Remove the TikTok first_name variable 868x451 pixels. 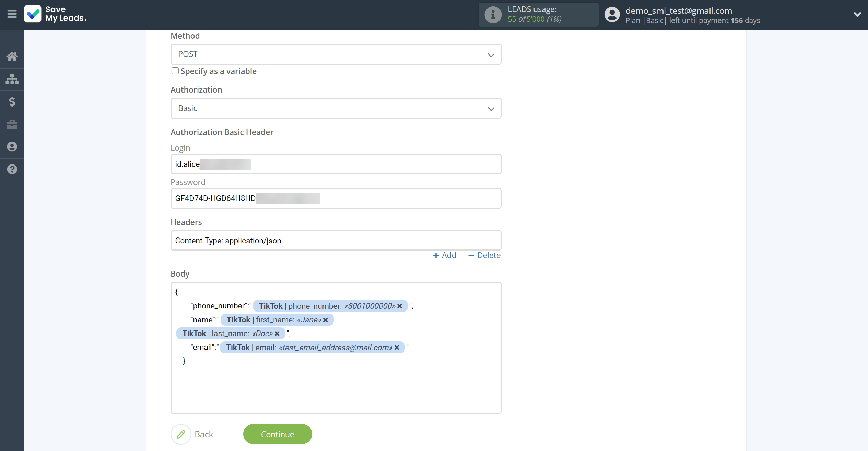point(326,320)
